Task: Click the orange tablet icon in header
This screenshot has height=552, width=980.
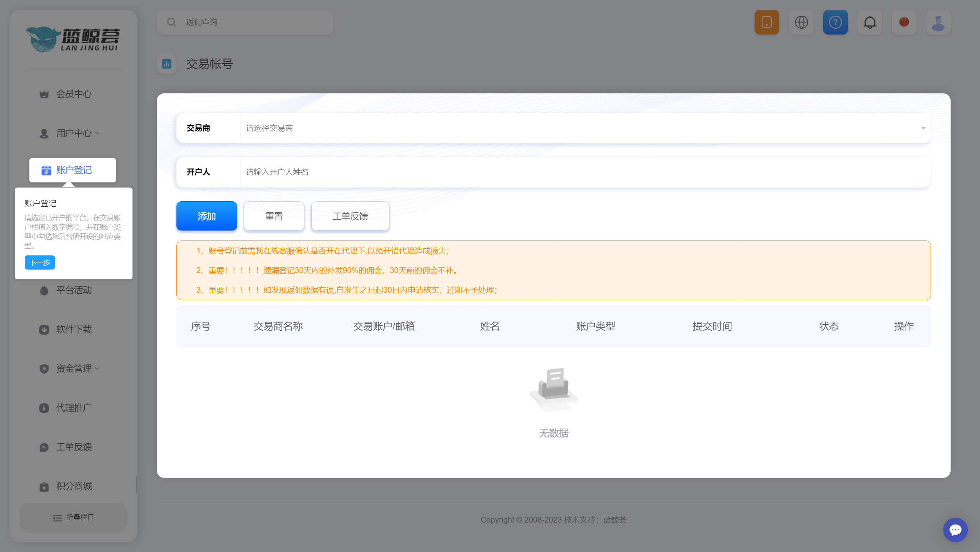Action: (767, 22)
